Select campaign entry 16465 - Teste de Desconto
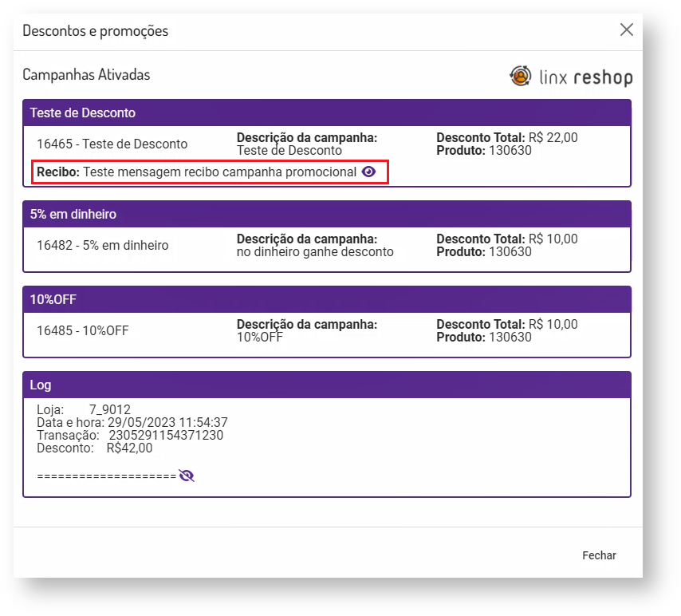The width and height of the screenshot is (681, 616). [112, 144]
